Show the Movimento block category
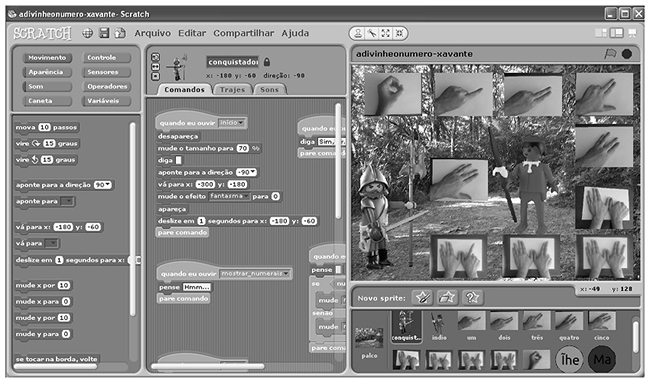 pyautogui.click(x=47, y=58)
